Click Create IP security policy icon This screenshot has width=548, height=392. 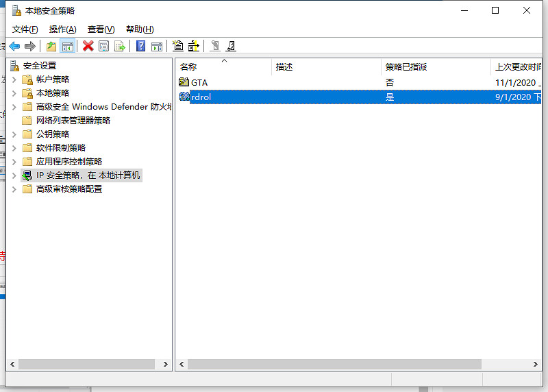click(x=178, y=46)
